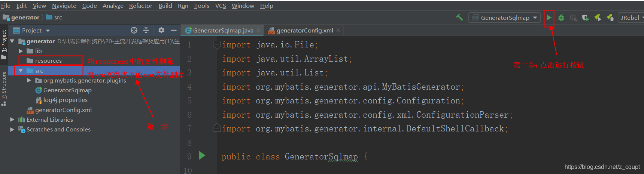Toggle the 1: Project tool window button
Screen dimensions: 644x174
[4, 44]
